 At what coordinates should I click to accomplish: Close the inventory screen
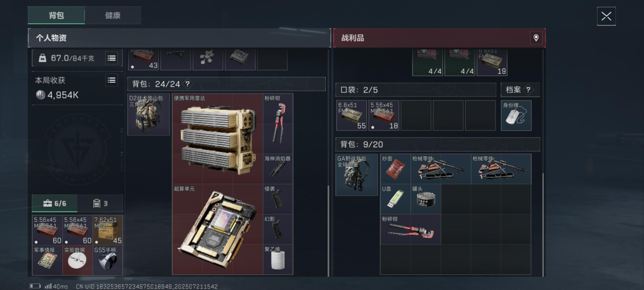tap(606, 16)
